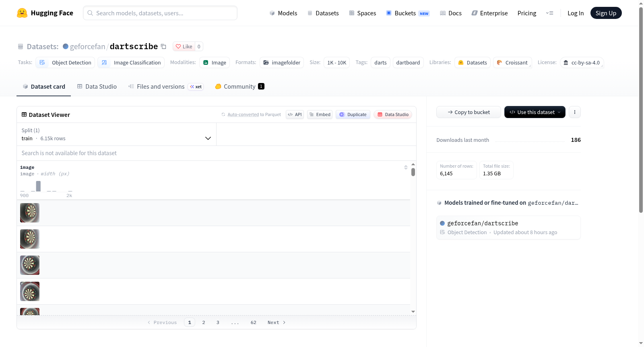This screenshot has width=644, height=347.
Task: Click the Next page button
Action: [x=277, y=322]
